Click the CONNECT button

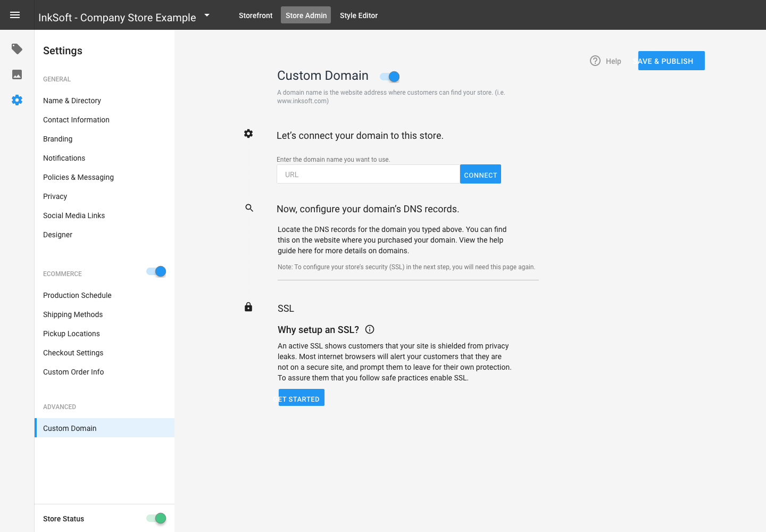tap(480, 174)
